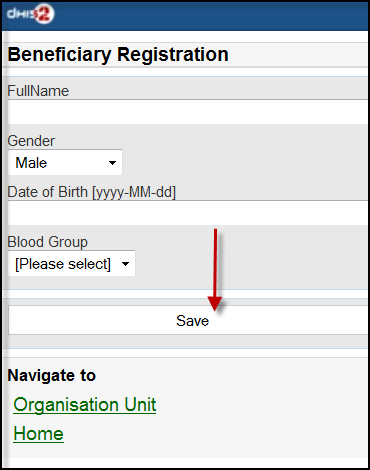Click the Beneficiary Registration heading
This screenshot has width=370, height=470.
[118, 55]
